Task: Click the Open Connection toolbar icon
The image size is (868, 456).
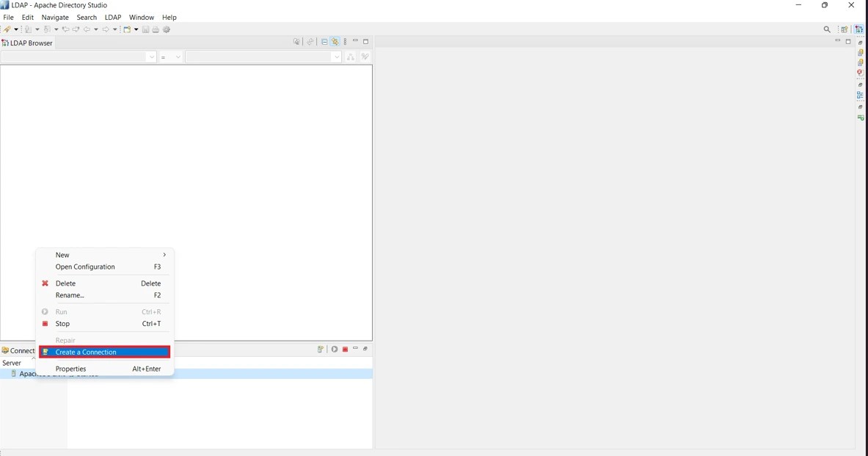Action: click(28, 29)
